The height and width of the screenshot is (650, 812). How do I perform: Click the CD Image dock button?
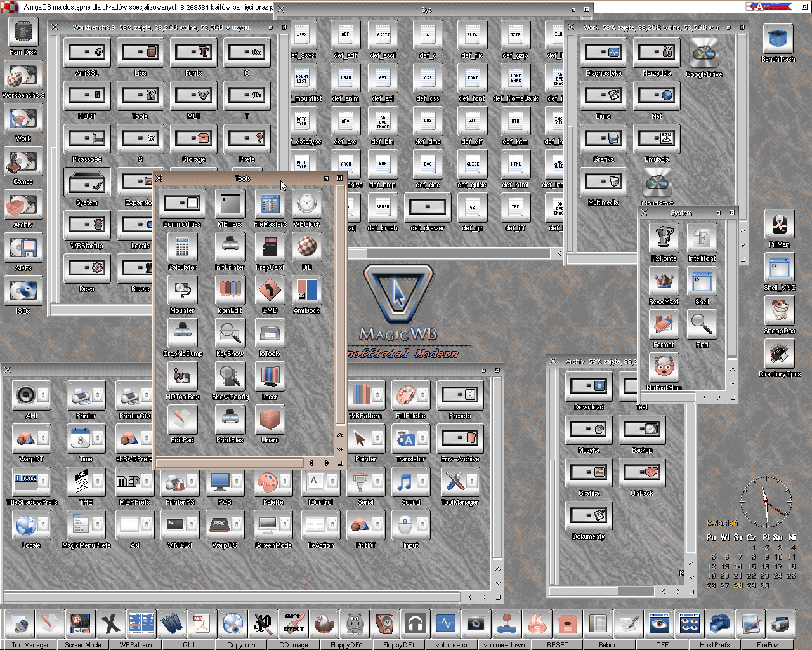[x=294, y=645]
